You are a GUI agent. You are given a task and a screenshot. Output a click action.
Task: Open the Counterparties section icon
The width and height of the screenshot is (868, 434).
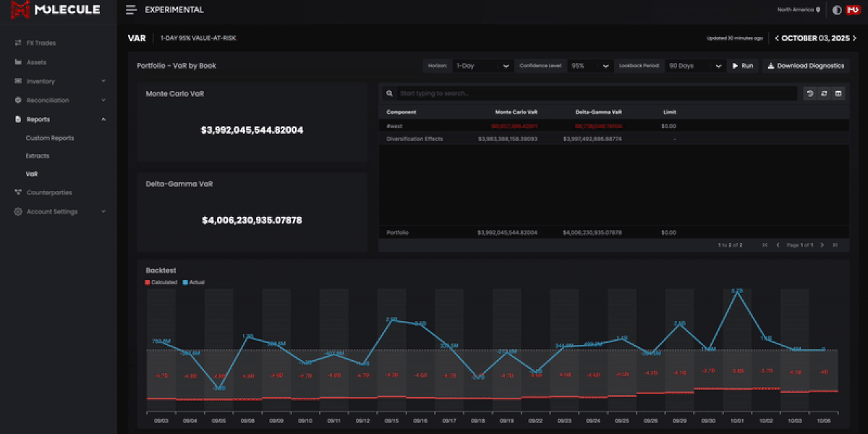click(x=18, y=192)
